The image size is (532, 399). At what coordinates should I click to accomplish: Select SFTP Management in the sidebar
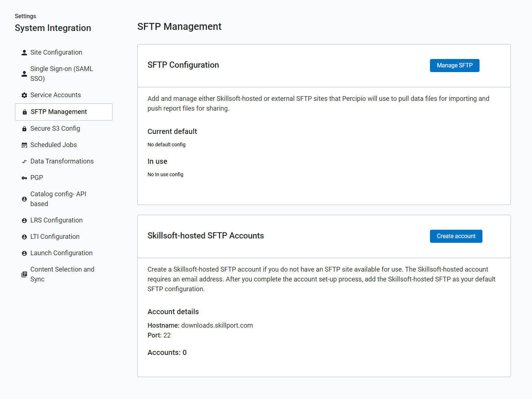[64, 112]
